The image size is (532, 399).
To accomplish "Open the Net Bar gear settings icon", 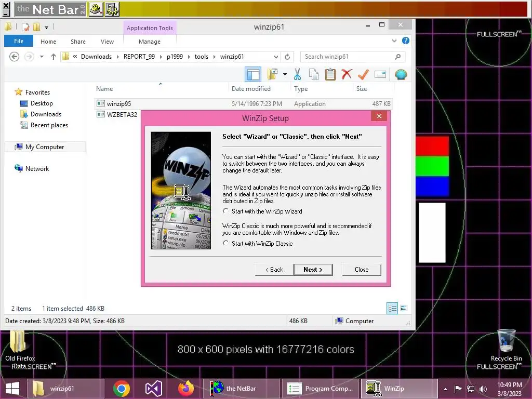I will [x=112, y=9].
